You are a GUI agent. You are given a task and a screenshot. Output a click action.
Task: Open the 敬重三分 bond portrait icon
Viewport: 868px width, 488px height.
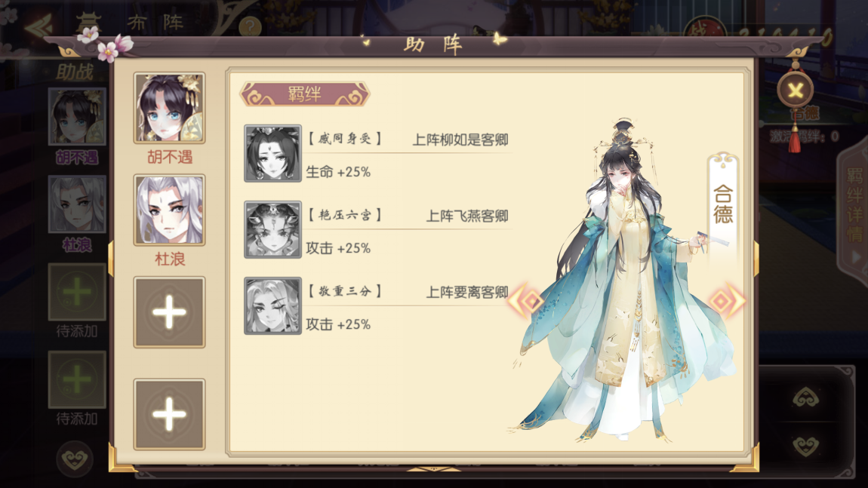[x=273, y=306]
